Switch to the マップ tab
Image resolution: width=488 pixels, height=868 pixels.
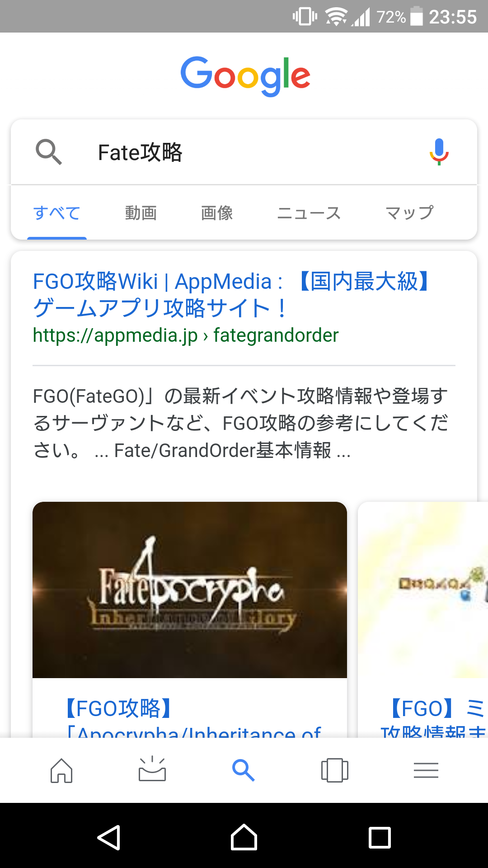coord(409,212)
